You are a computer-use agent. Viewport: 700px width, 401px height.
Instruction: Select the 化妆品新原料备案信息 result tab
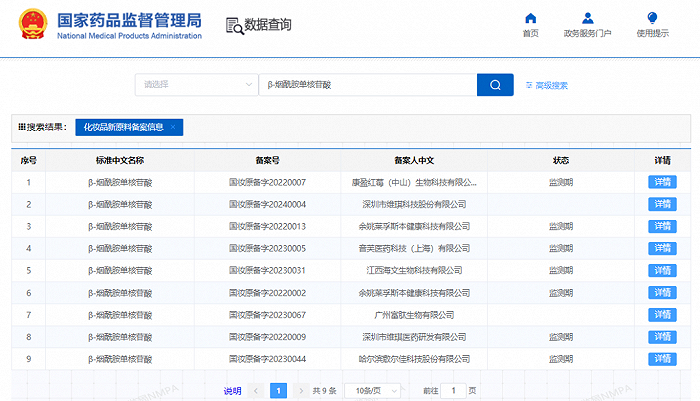[124, 127]
